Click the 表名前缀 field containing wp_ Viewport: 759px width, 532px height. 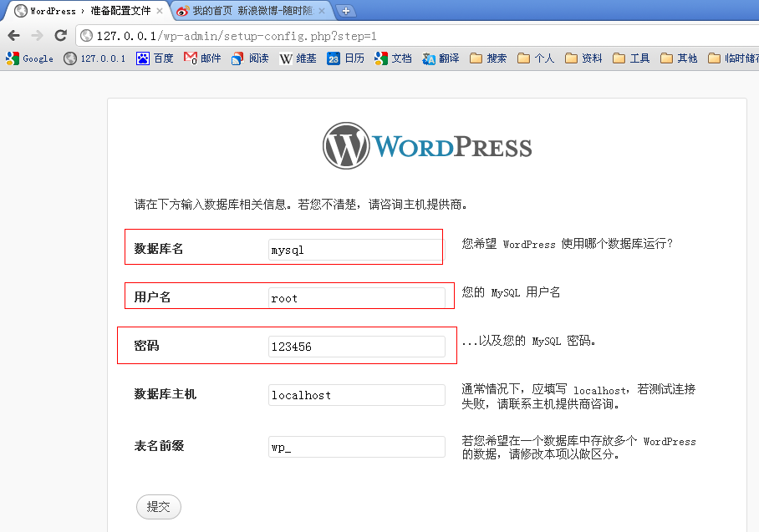[x=356, y=447]
